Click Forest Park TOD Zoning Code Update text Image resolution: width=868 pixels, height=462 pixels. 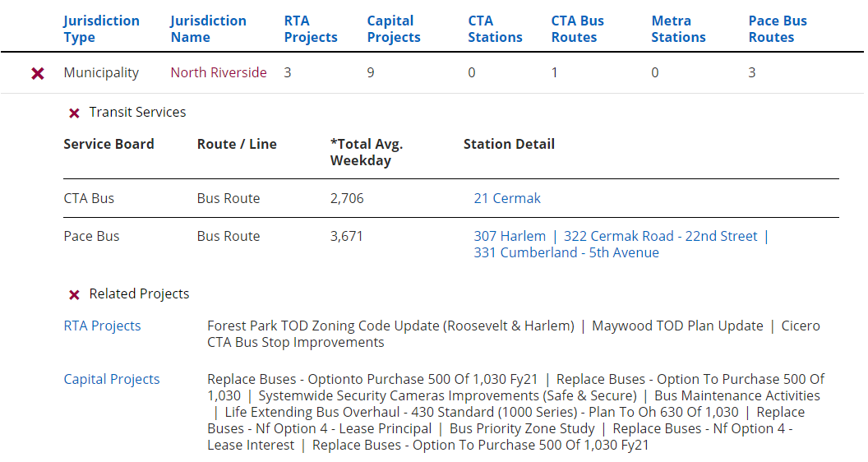tap(390, 326)
